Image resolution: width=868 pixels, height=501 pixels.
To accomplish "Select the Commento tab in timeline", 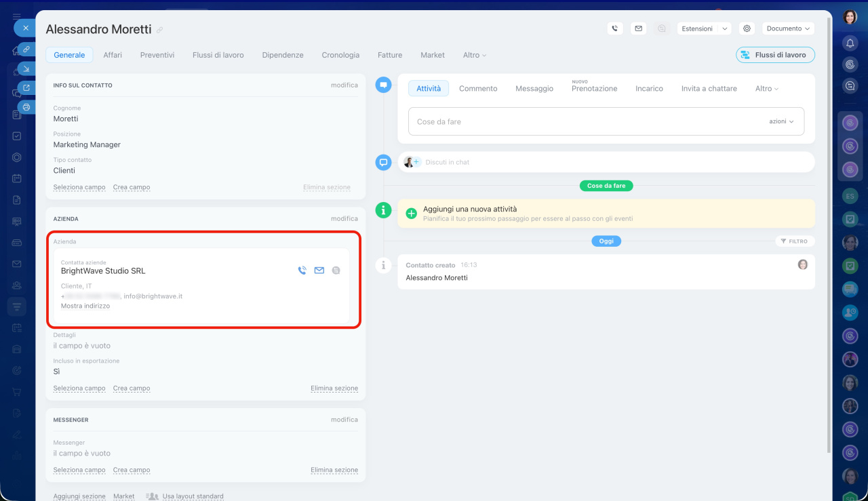I will [478, 89].
